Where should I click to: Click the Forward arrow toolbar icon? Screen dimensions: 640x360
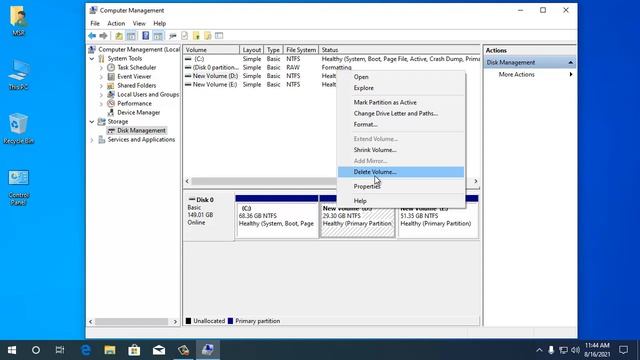(103, 36)
